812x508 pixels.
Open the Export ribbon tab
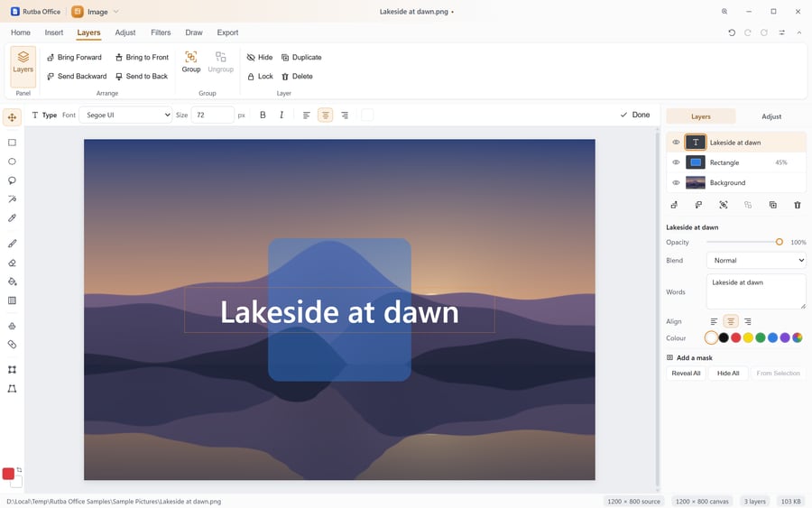[x=227, y=32]
